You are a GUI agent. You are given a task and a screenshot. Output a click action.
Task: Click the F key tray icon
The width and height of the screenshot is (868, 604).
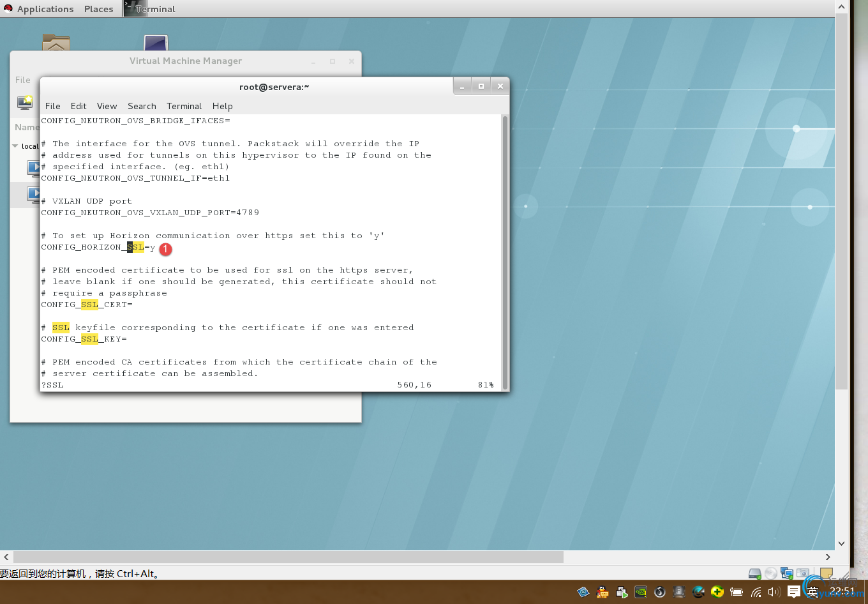pos(679,592)
